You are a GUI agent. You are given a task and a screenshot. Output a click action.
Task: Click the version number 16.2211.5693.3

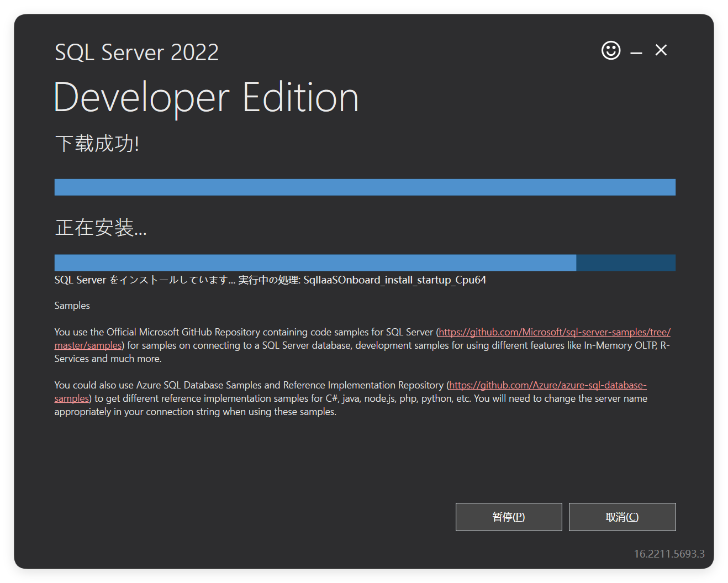pos(669,554)
